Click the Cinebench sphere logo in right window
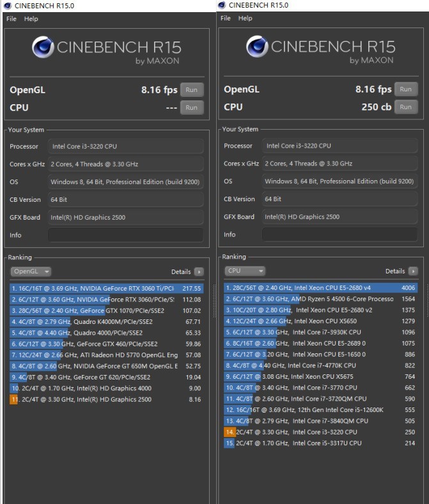The height and width of the screenshot is (504, 429). point(258,48)
